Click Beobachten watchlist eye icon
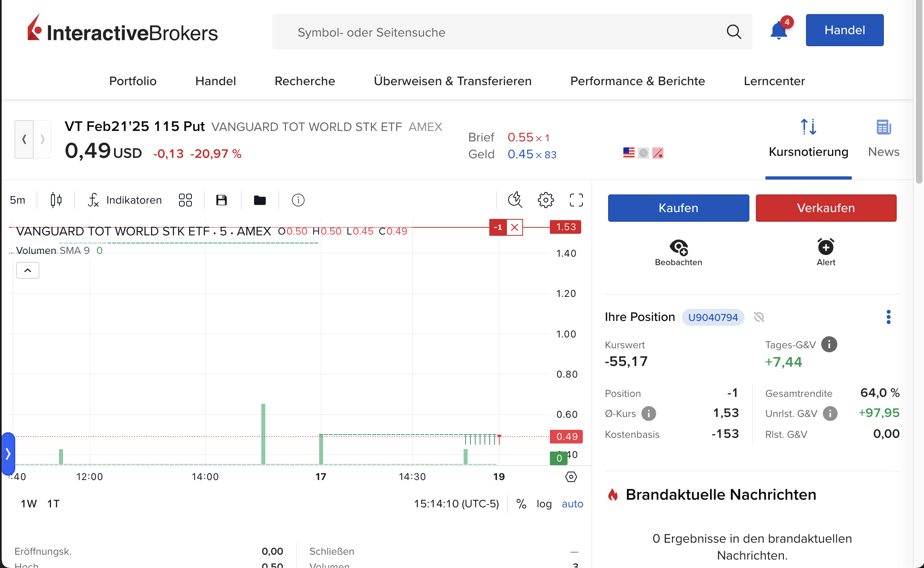924x568 pixels. (x=679, y=247)
